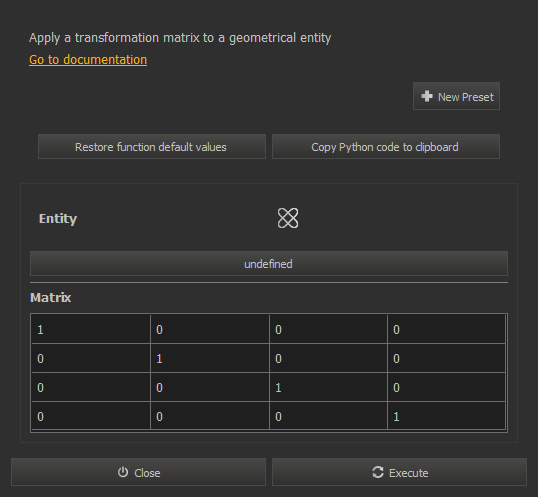538x497 pixels.
Task: Edit matrix cell row four column four
Action: [446, 416]
